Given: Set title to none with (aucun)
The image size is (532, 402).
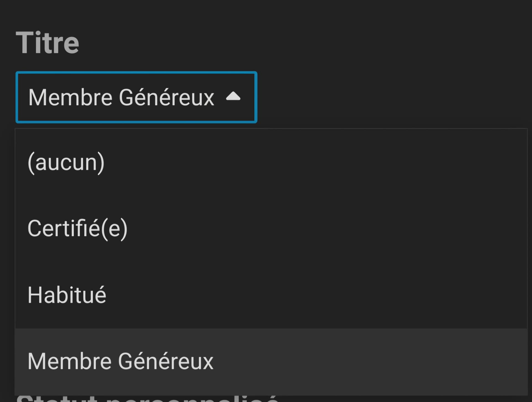Looking at the screenshot, I should pyautogui.click(x=66, y=163).
